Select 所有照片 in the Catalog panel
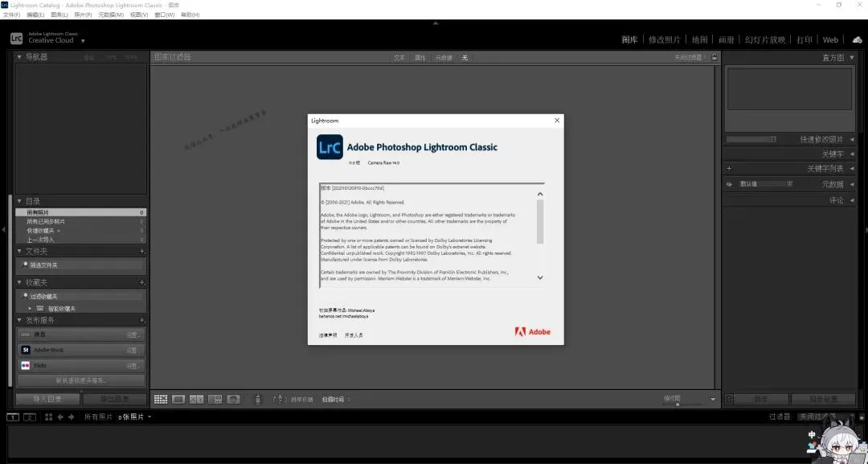The width and height of the screenshot is (868, 464). (81, 212)
